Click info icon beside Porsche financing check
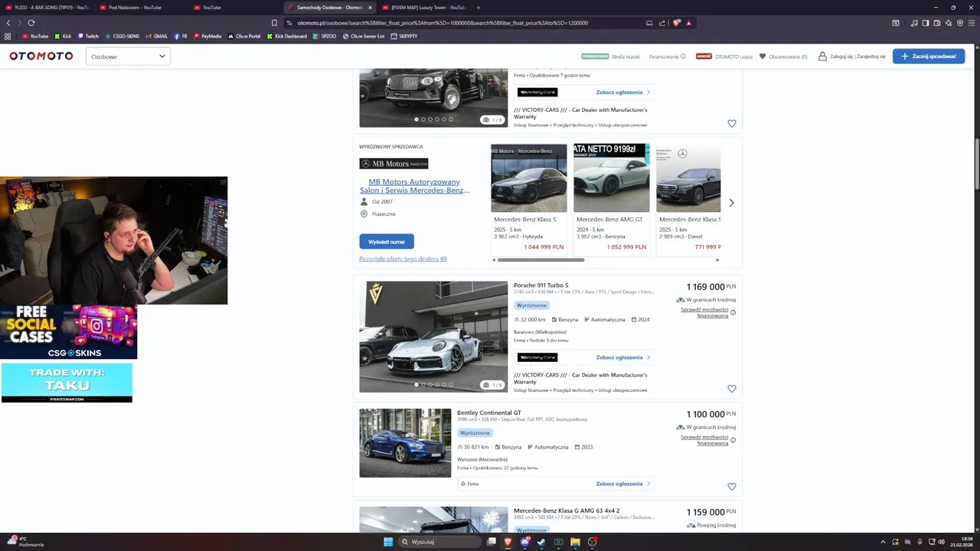980x551 pixels. pyautogui.click(x=733, y=312)
